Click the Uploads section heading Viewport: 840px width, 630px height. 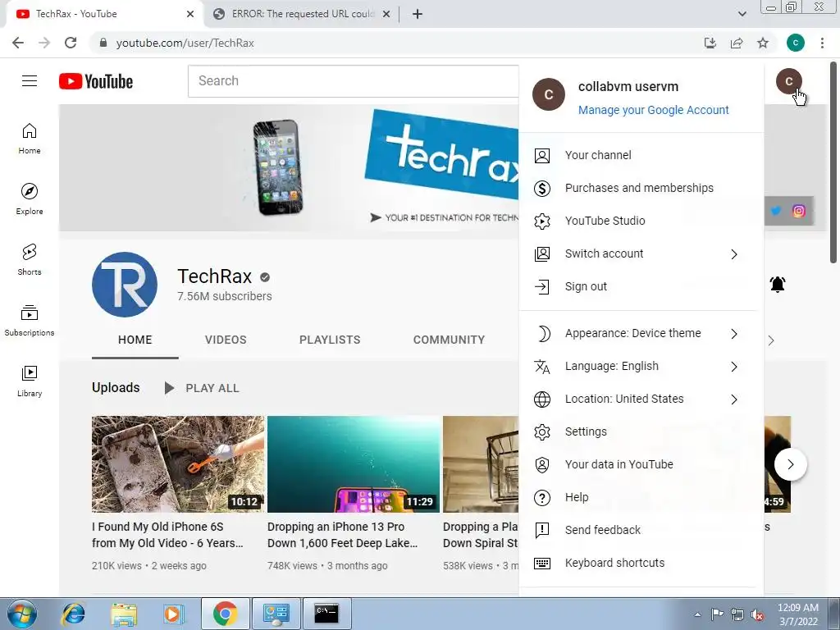pyautogui.click(x=116, y=387)
